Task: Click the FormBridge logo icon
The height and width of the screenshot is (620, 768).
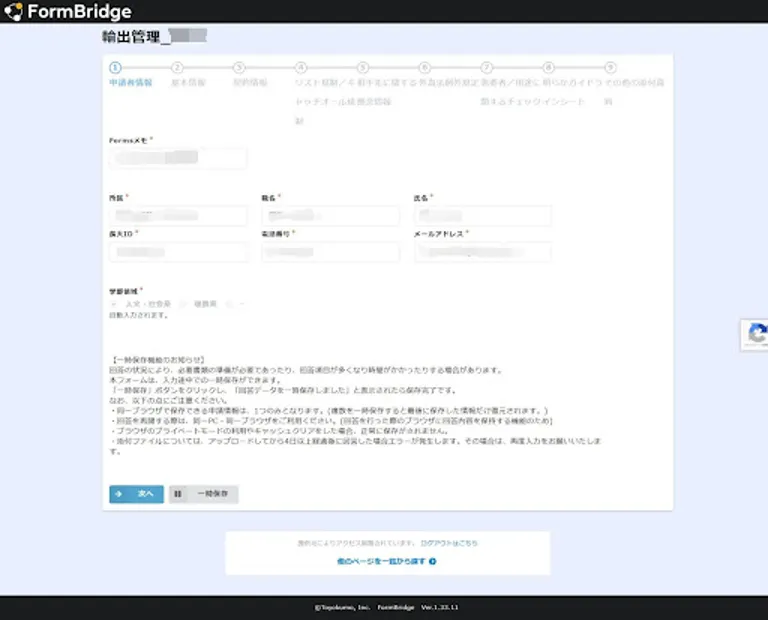Action: (x=13, y=12)
